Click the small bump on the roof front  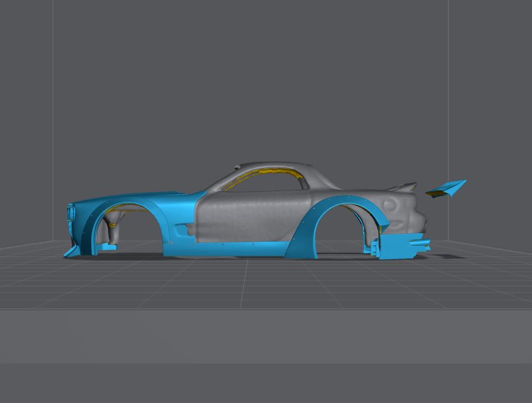239,165
